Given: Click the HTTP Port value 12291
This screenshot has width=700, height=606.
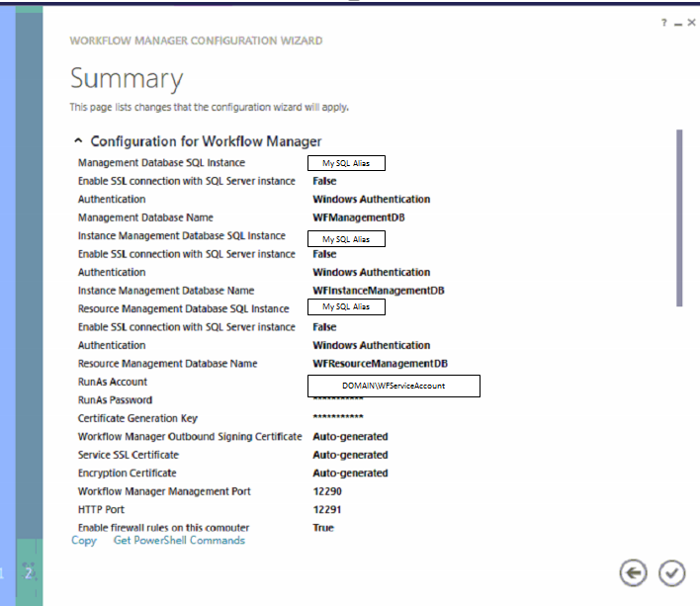Looking at the screenshot, I should click(327, 510).
